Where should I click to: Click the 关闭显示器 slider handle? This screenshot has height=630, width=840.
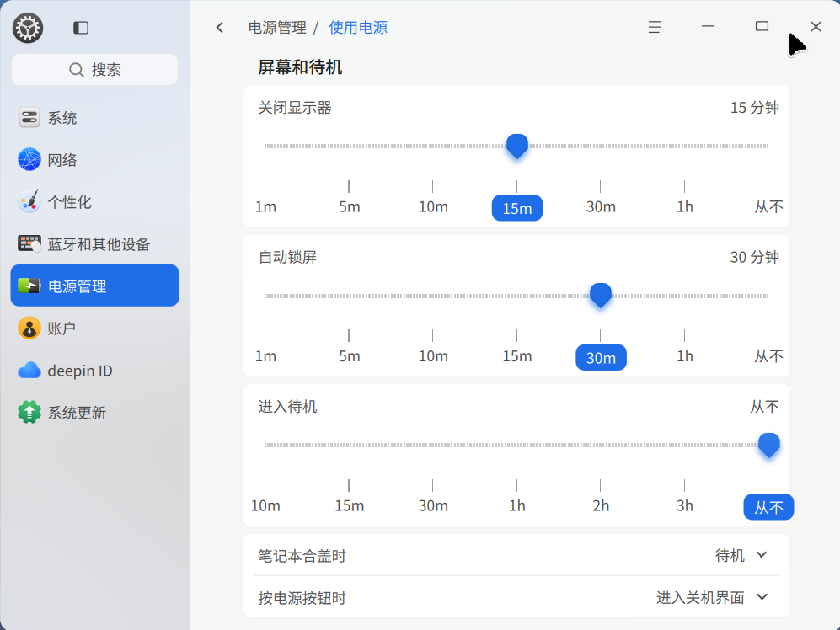pyautogui.click(x=517, y=147)
